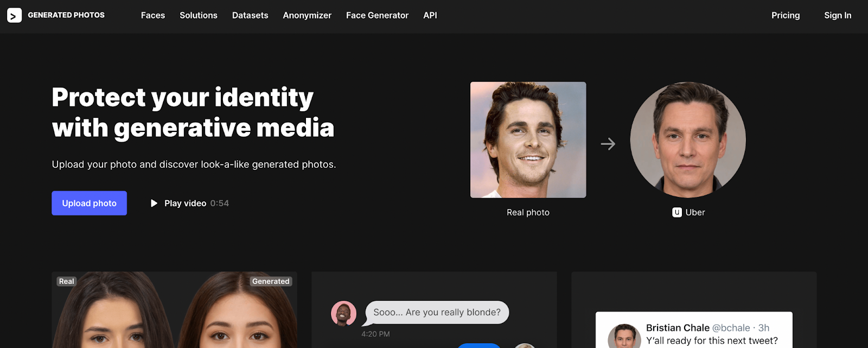Open the Faces menu item
Image resolution: width=868 pixels, height=348 pixels.
pos(153,15)
